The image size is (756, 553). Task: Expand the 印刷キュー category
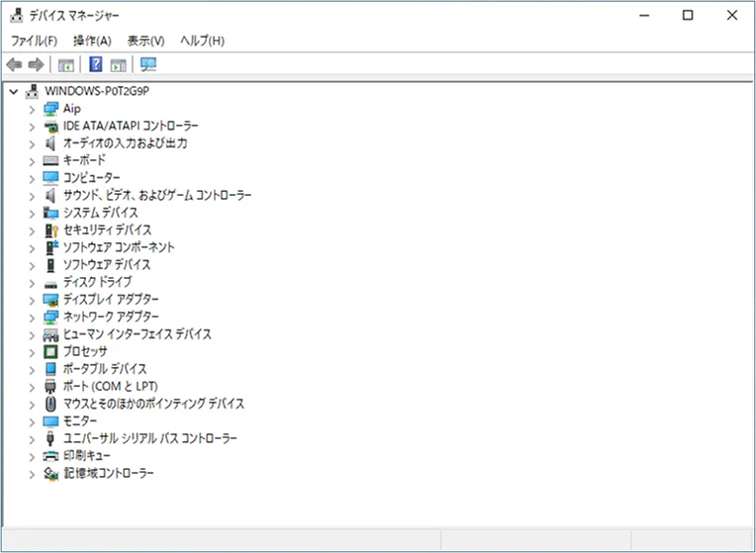click(32, 457)
